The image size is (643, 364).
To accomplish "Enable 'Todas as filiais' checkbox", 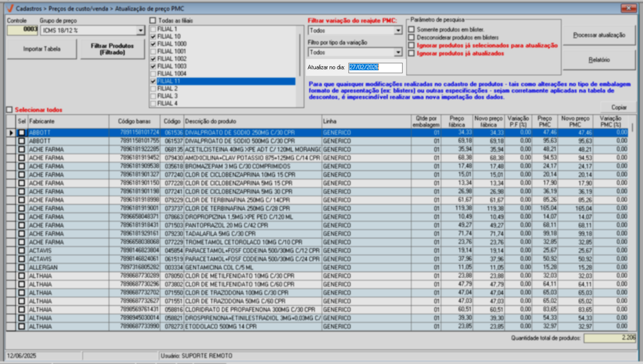I will coord(153,21).
